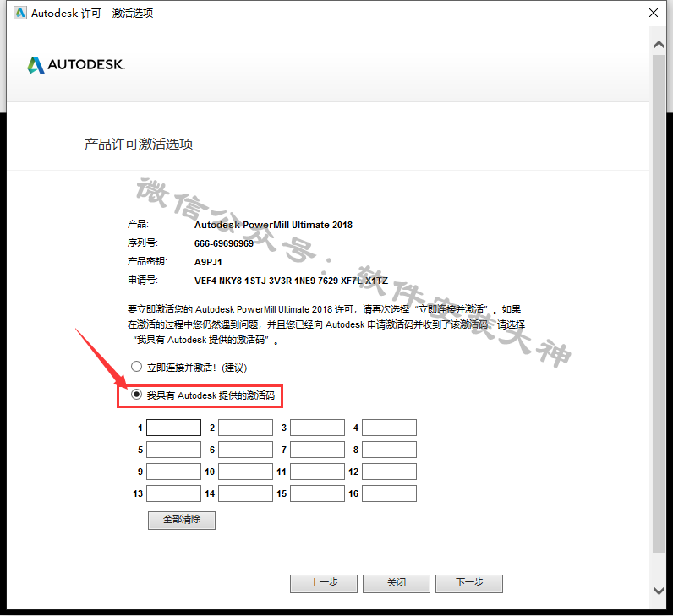Click activation code field 10
Viewport: 673px width, 616px height.
coord(245,472)
